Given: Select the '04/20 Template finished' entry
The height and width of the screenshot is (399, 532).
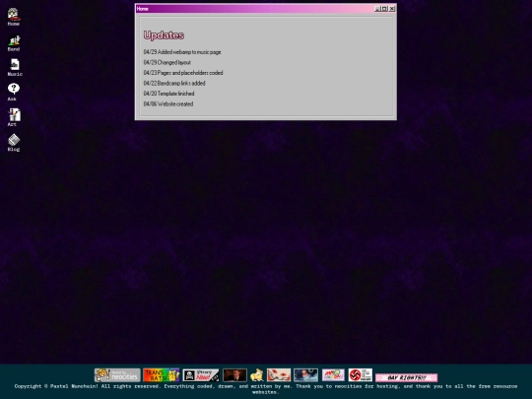Looking at the screenshot, I should coord(169,94).
